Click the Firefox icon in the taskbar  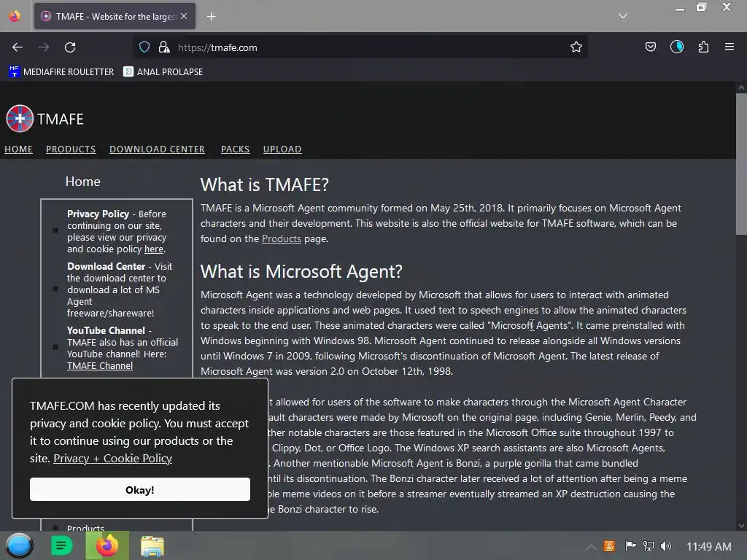pyautogui.click(x=107, y=545)
